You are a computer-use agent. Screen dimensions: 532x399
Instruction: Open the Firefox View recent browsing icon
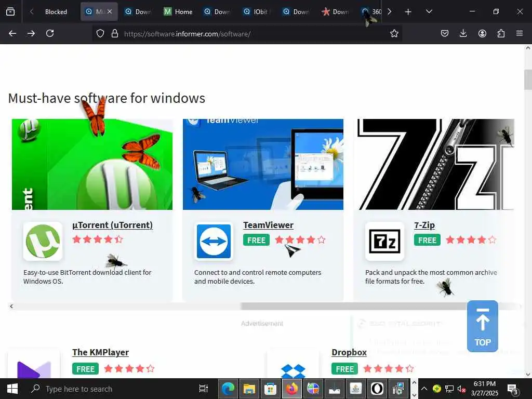click(x=10, y=12)
